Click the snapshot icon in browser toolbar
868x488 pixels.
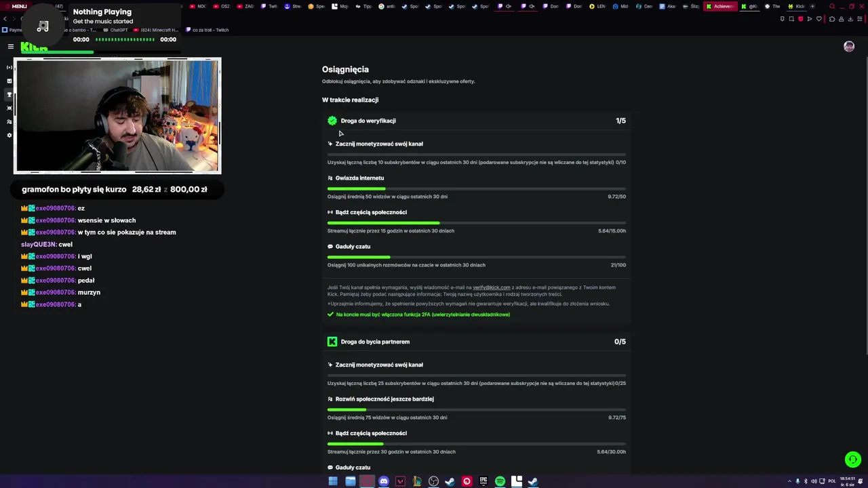coord(791,19)
